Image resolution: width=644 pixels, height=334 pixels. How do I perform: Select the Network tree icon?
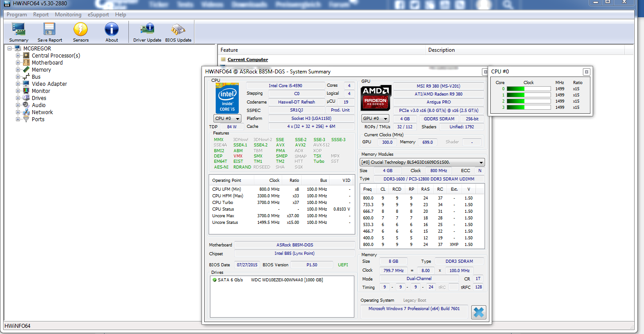[x=26, y=112]
